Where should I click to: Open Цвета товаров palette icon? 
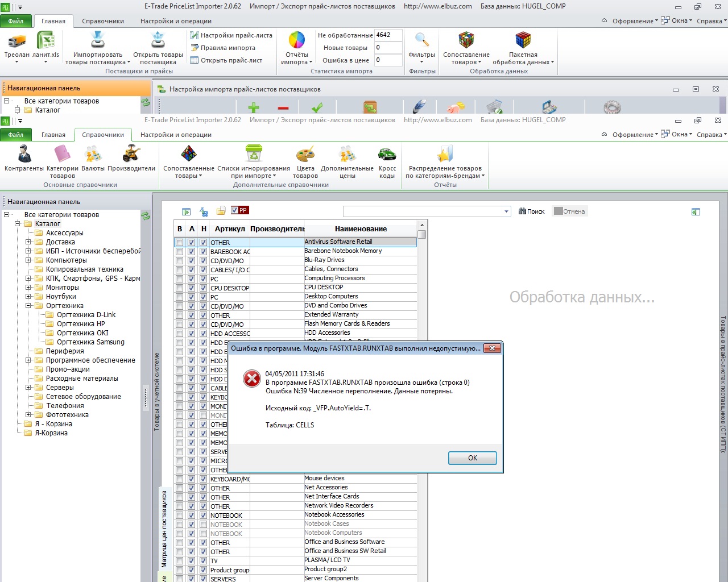305,153
